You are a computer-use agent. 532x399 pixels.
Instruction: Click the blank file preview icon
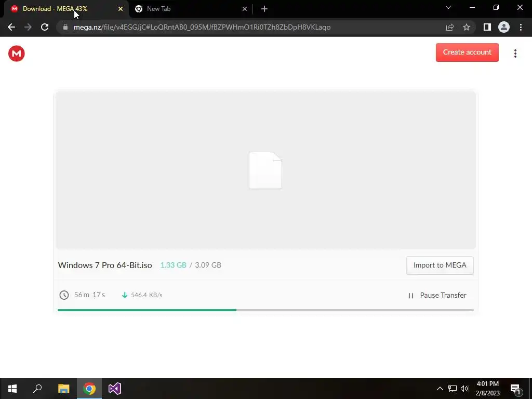click(265, 170)
